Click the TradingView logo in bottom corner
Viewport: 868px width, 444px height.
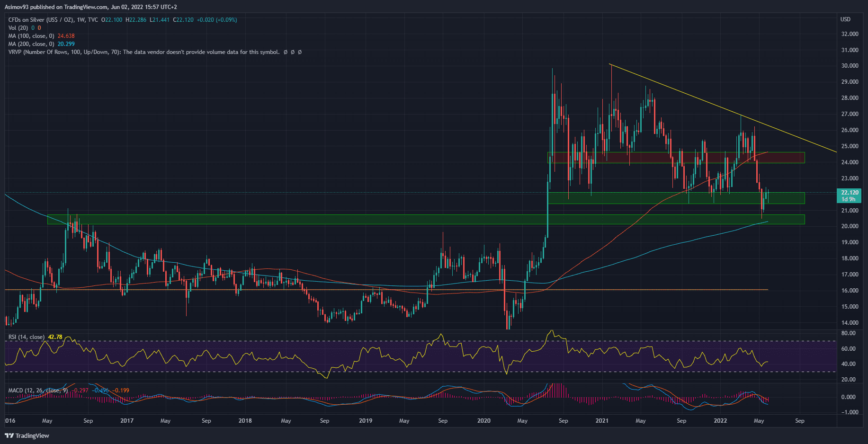27,435
